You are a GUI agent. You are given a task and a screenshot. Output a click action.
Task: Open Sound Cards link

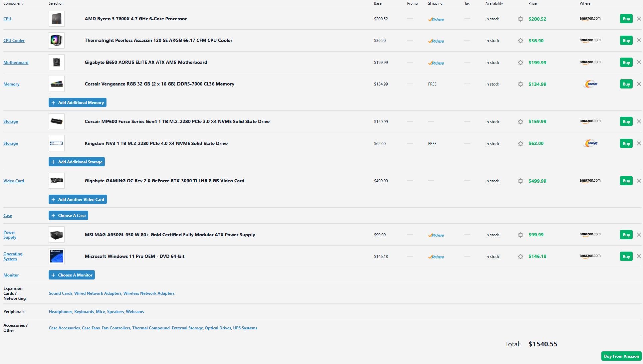pos(60,293)
